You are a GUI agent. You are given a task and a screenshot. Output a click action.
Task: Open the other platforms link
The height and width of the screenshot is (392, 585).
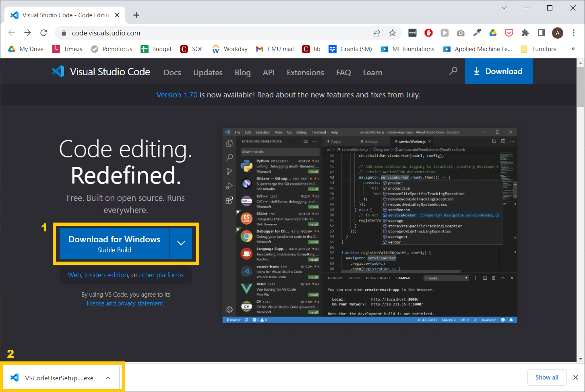[x=161, y=275]
